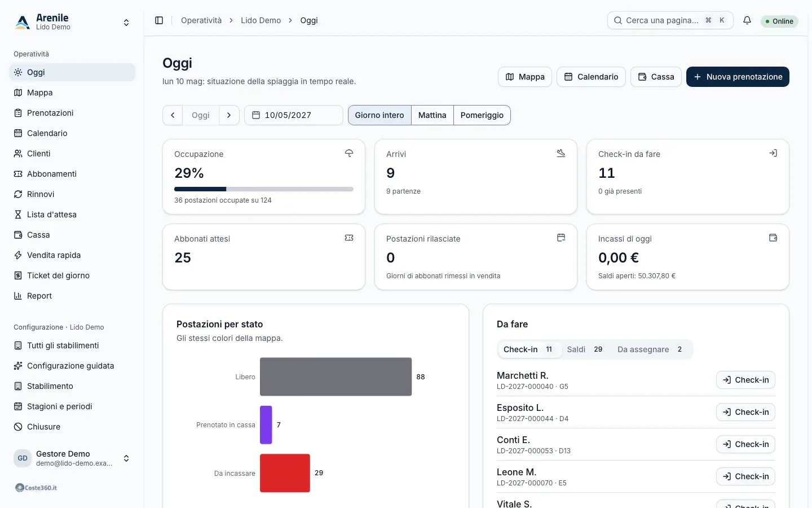Click the purple Prenotato in cassa bar
Screen dimensions: 812x508
tap(266, 425)
